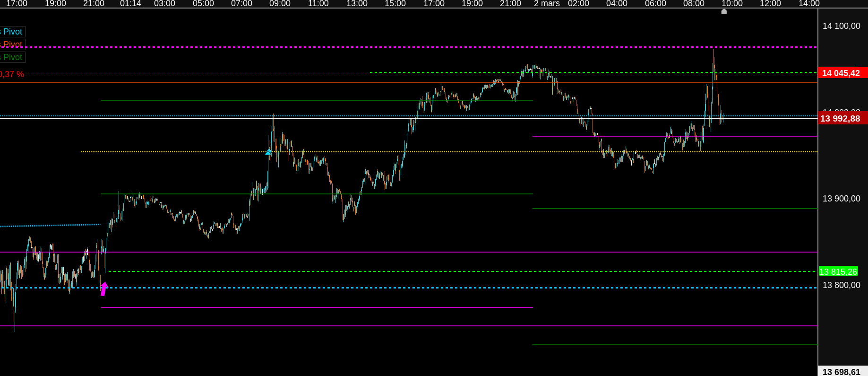Viewport: 868px width, 376px height.
Task: Click the 01:14 time axis label
Action: (130, 4)
